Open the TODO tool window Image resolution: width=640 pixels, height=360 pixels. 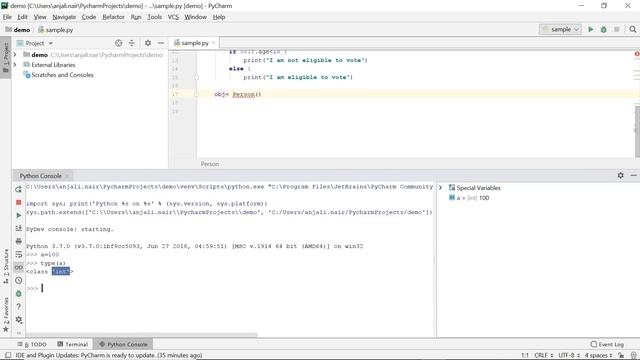click(x=32, y=344)
